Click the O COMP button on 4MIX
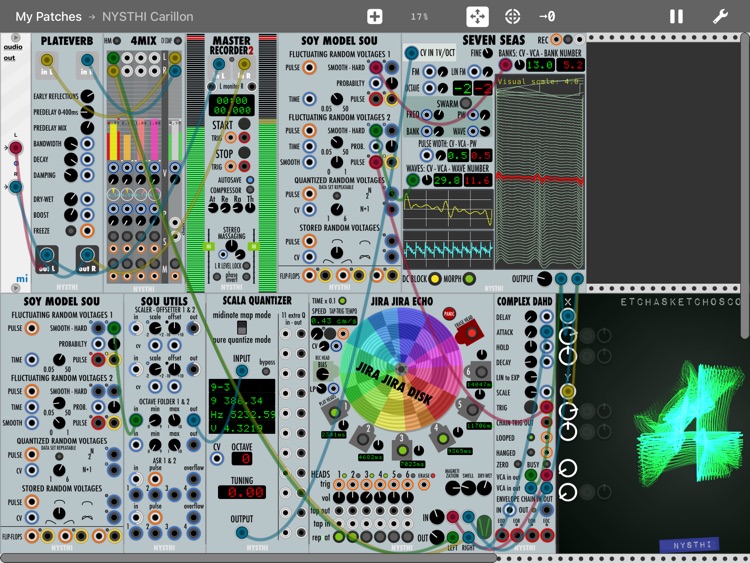The width and height of the screenshot is (750, 563). click(177, 41)
